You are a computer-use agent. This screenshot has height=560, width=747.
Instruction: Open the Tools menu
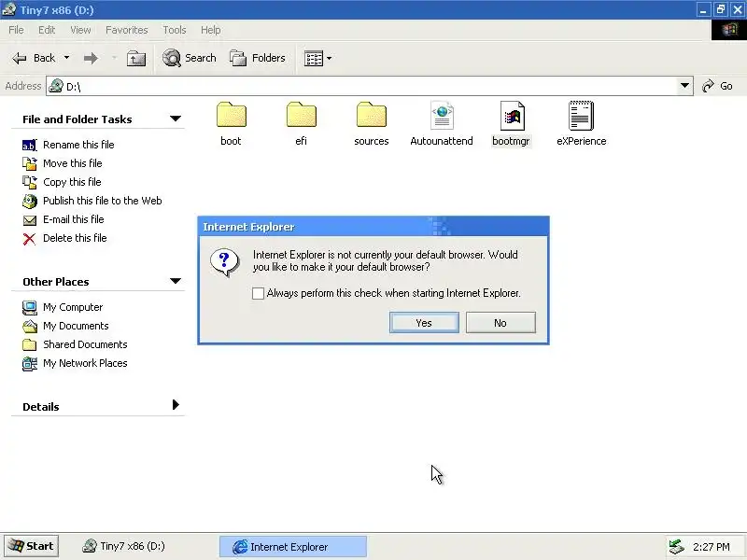click(x=175, y=30)
